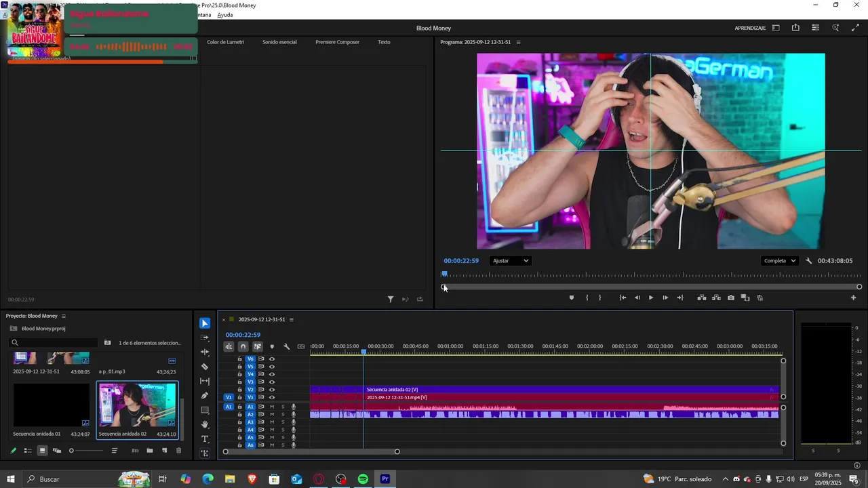Select the Track Select Forward tool

point(205,338)
